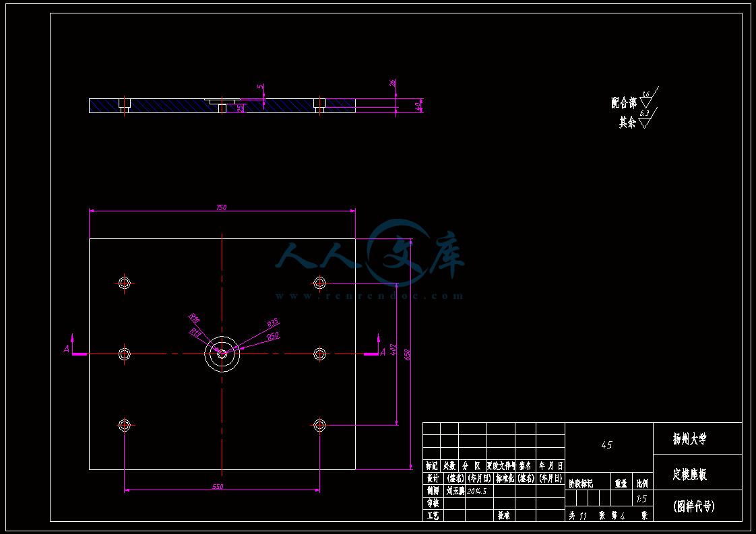Click the material value 45 in title block
Image resolution: width=756 pixels, height=534 pixels.
[x=606, y=445]
